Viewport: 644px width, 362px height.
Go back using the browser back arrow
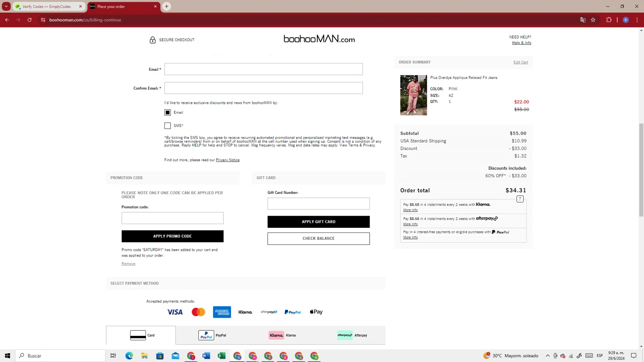pyautogui.click(x=7, y=20)
